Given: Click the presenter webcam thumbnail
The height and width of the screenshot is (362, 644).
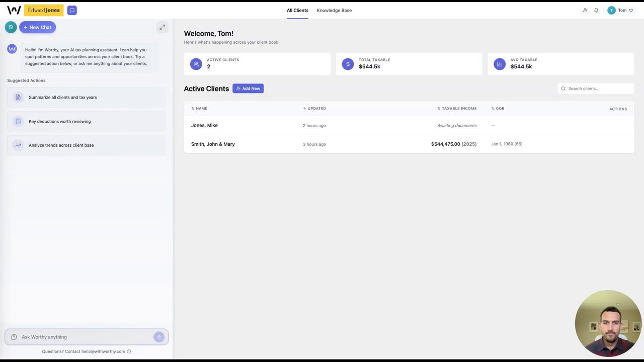Looking at the screenshot, I should coord(608,323).
